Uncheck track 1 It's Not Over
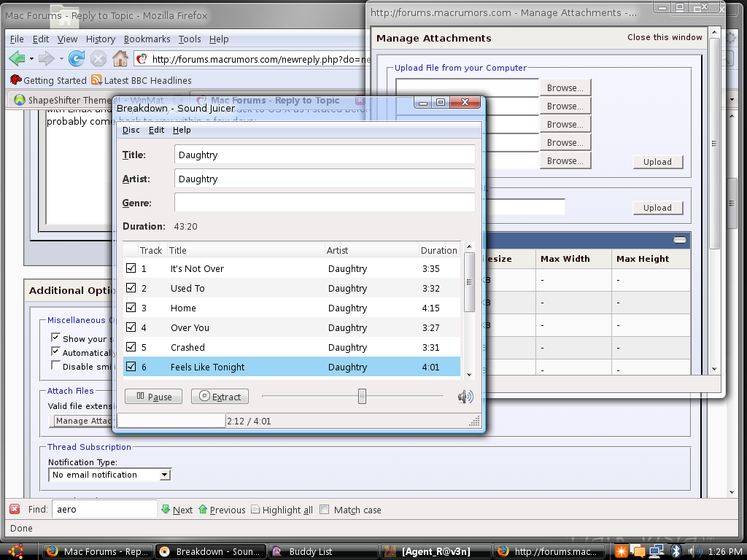Screen dimensions: 747x560 pyautogui.click(x=131, y=268)
